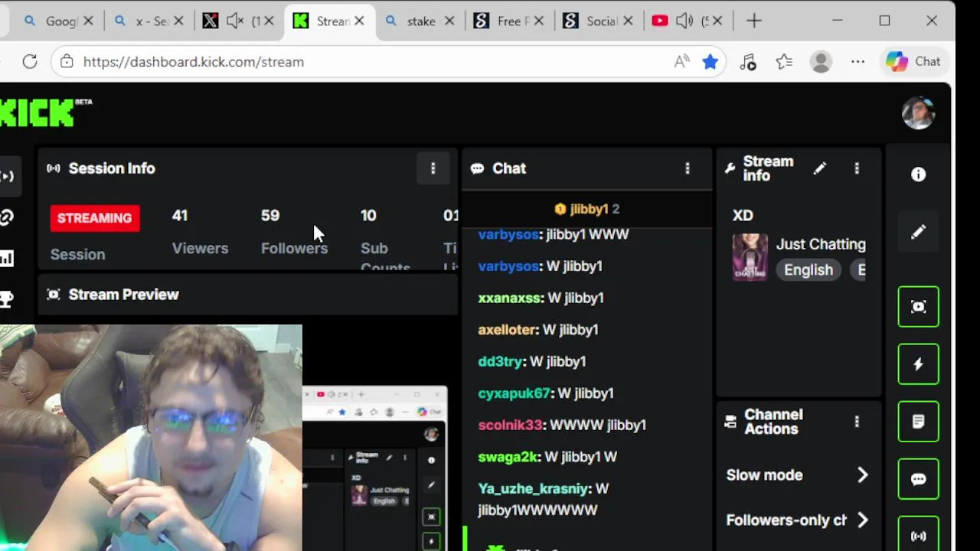This screenshot has height=551, width=980.
Task: Click Just Chatting category name
Action: point(821,244)
